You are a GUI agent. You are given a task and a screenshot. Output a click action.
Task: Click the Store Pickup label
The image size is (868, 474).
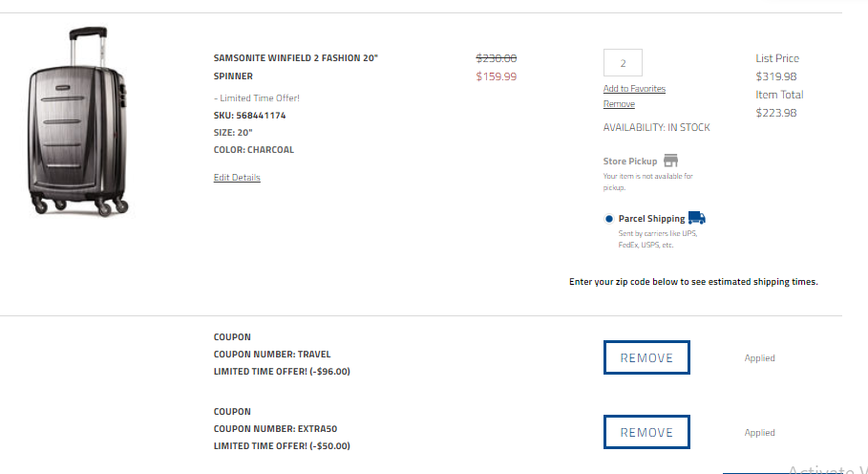pyautogui.click(x=630, y=162)
